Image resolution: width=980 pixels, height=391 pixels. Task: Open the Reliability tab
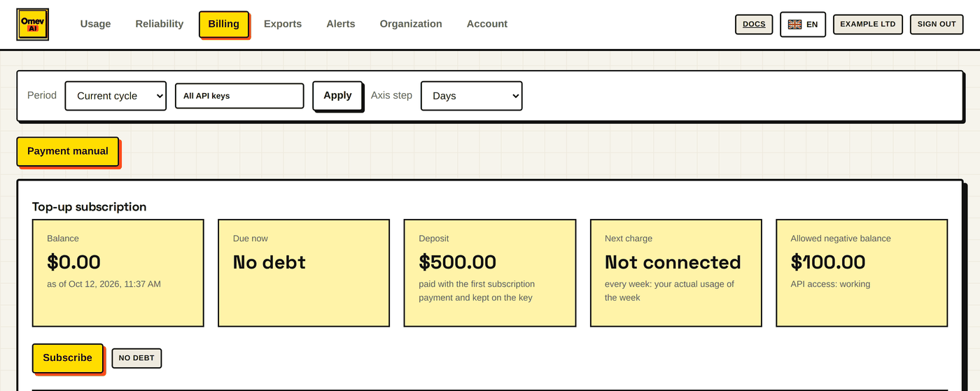coord(160,24)
